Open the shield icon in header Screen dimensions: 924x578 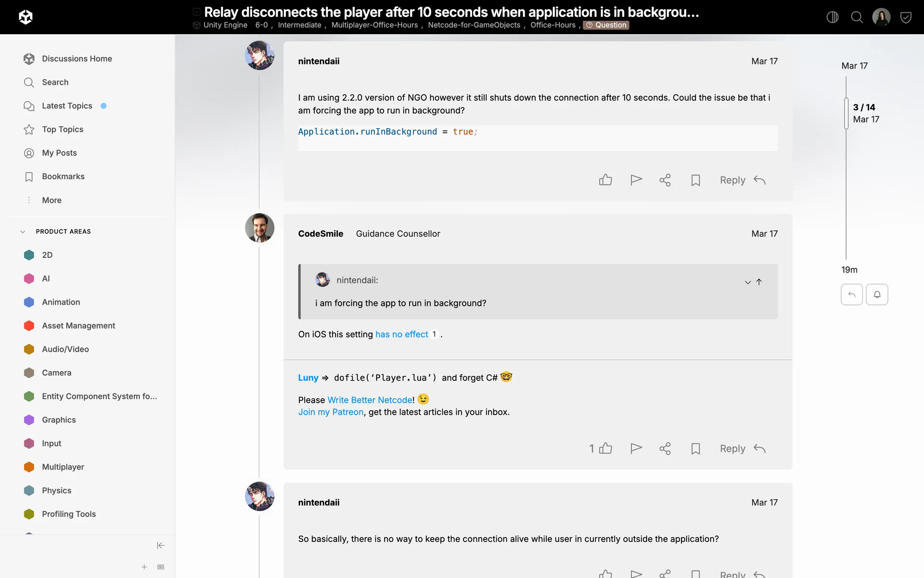point(906,17)
